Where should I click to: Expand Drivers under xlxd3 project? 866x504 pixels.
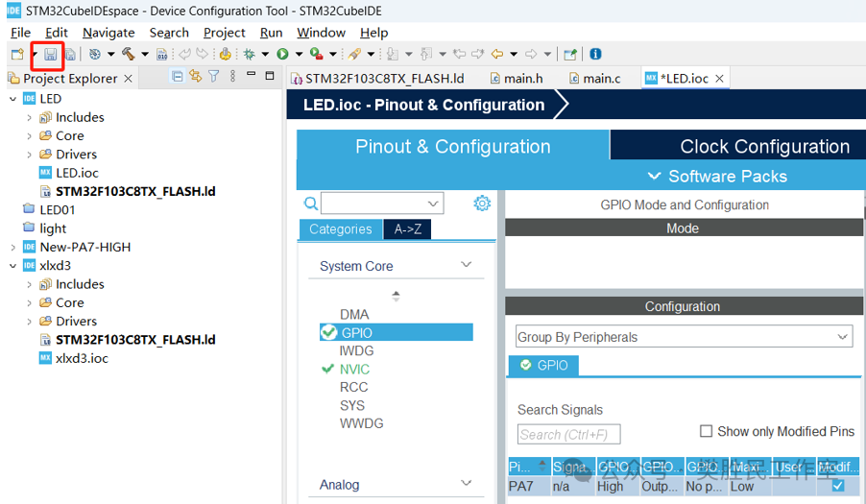pyautogui.click(x=29, y=322)
